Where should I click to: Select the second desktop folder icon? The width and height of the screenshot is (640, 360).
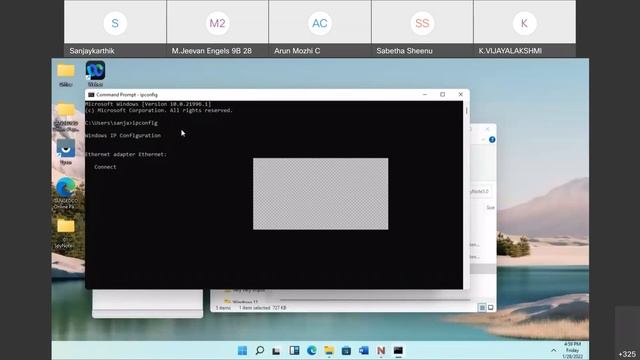click(66, 117)
